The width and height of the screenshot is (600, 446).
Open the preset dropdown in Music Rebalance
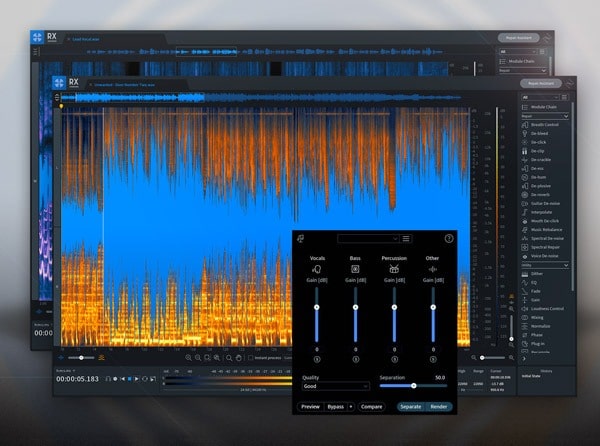pos(367,239)
